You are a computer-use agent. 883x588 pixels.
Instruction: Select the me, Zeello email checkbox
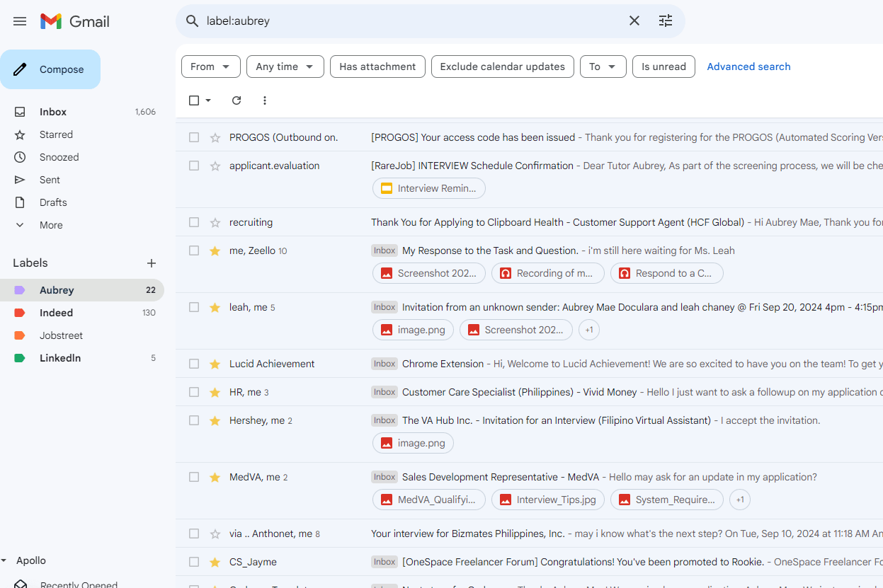[x=194, y=250]
